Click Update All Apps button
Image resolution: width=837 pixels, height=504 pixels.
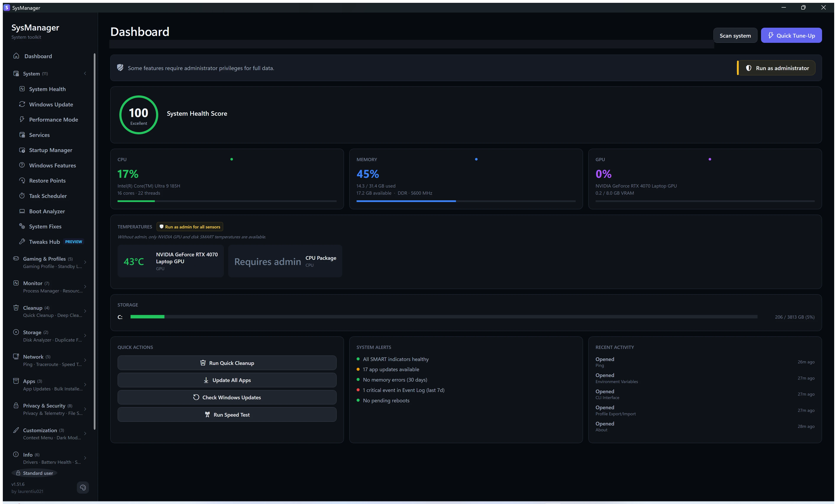(x=227, y=380)
